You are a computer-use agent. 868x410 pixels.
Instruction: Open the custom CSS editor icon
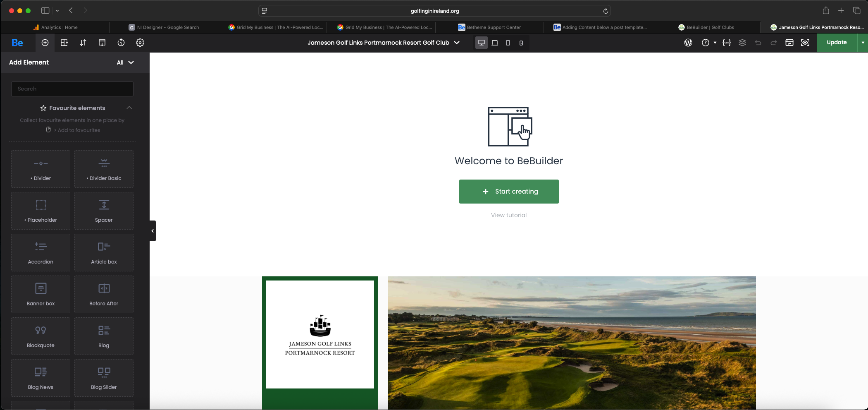point(727,43)
